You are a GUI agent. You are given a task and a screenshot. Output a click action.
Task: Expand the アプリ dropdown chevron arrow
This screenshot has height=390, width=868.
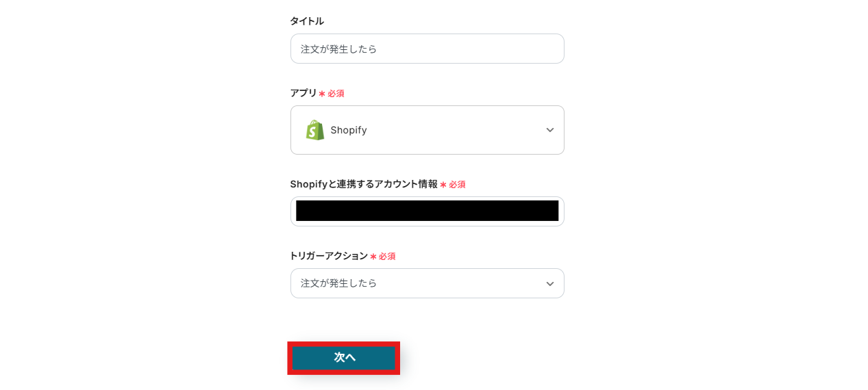click(x=549, y=130)
